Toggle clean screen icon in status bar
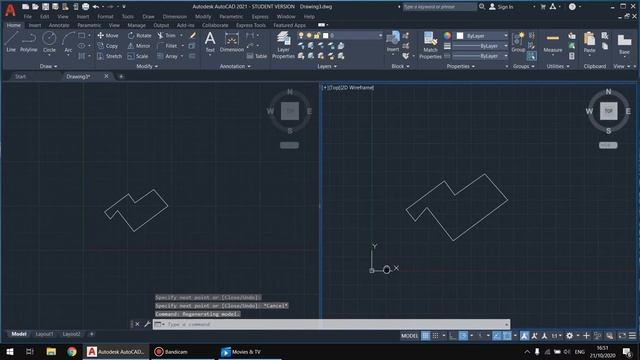The image size is (640, 360). pos(622,336)
